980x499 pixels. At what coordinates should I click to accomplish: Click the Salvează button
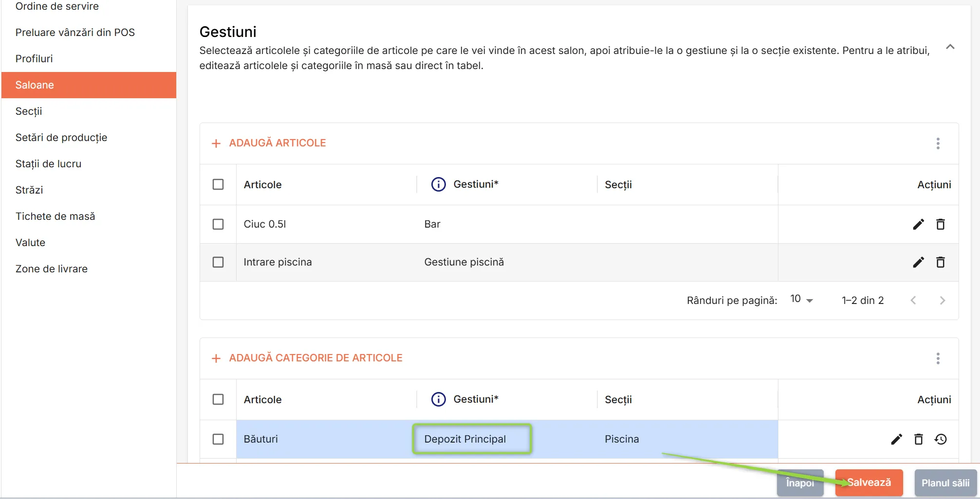click(869, 482)
